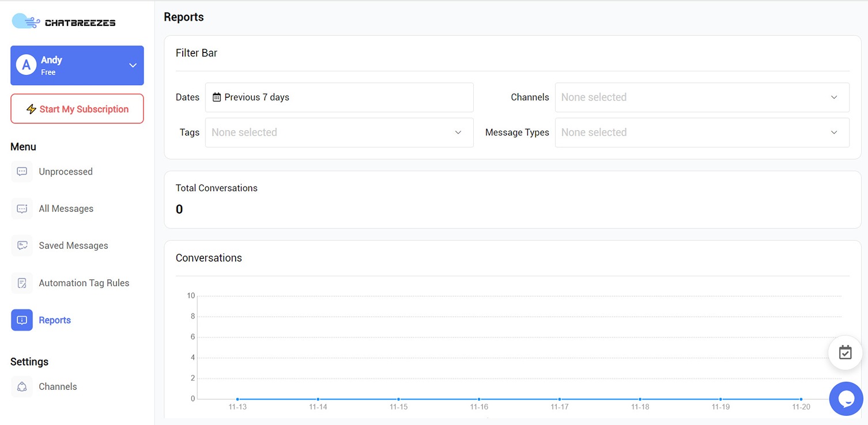The width and height of the screenshot is (868, 425).
Task: Click the Total Conversations value 0
Action: tap(179, 210)
